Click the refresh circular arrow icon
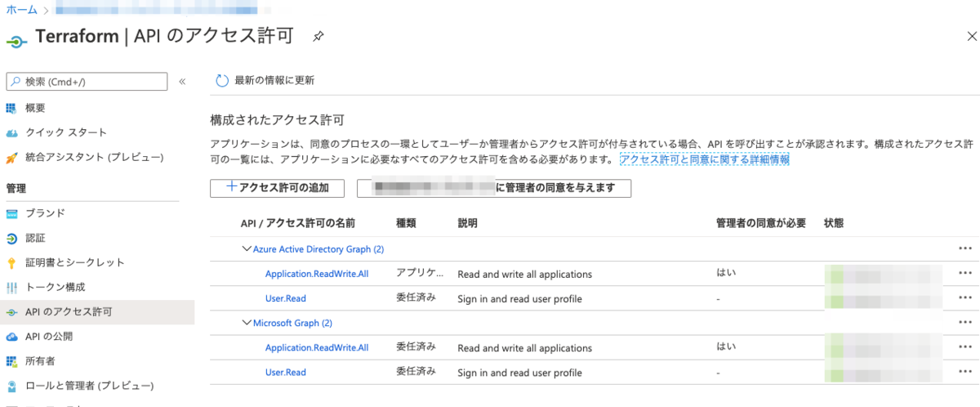The width and height of the screenshot is (980, 407). point(221,80)
